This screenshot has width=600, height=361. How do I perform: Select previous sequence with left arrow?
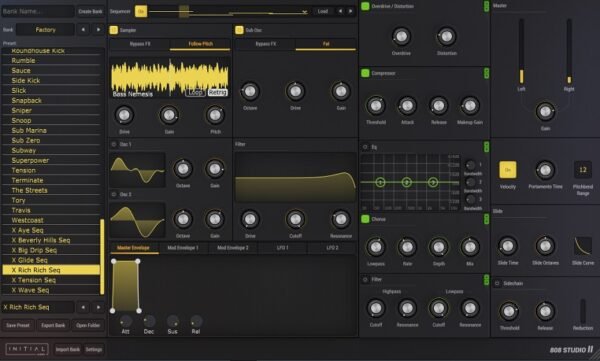click(x=340, y=11)
